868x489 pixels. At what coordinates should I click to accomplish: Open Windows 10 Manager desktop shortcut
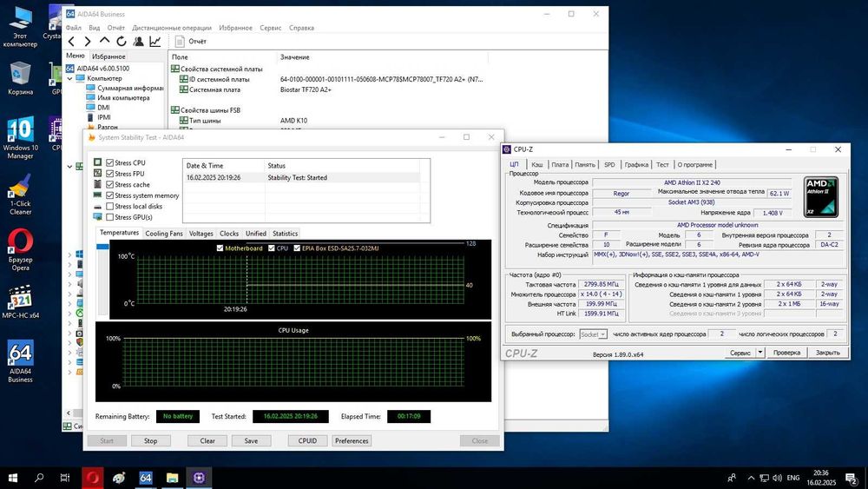point(21,138)
